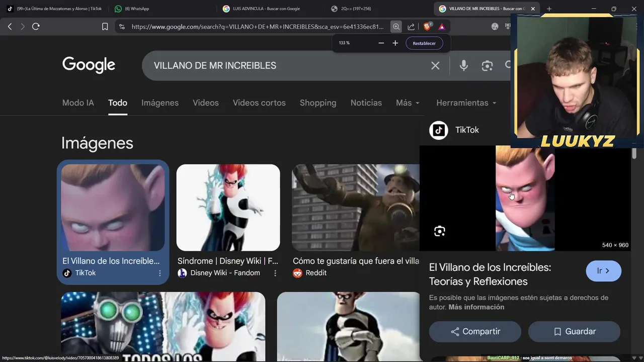Viewport: 644px width, 362px height.
Task: Open the large preview image
Action: (x=525, y=198)
